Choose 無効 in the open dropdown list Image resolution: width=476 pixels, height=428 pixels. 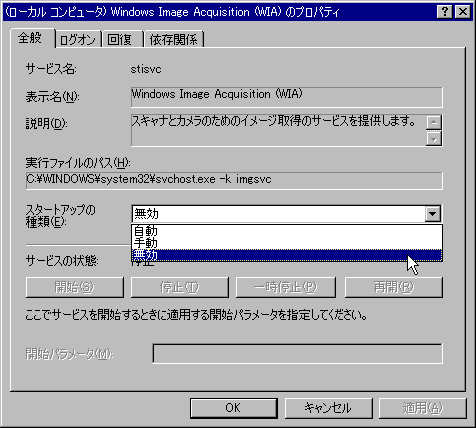click(287, 255)
